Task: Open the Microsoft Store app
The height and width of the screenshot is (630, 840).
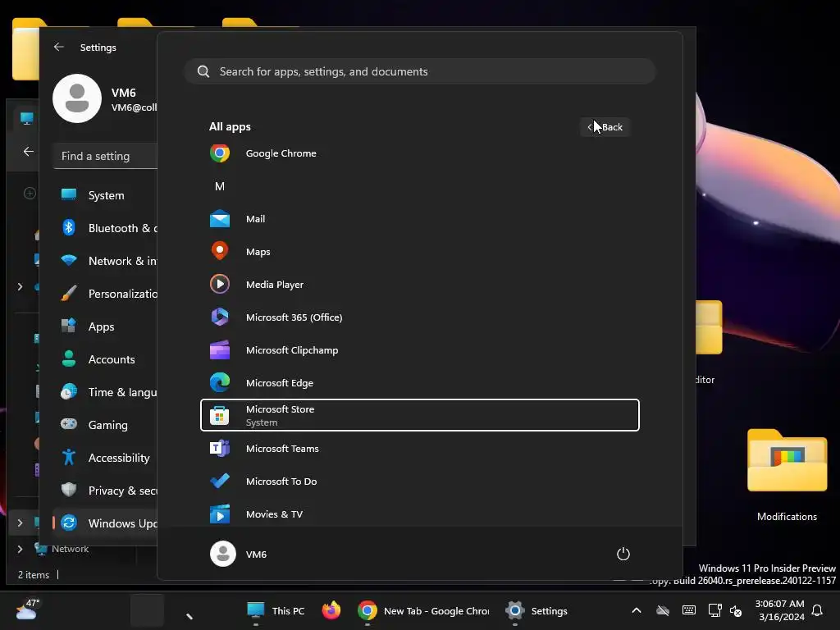Action: [x=419, y=415]
